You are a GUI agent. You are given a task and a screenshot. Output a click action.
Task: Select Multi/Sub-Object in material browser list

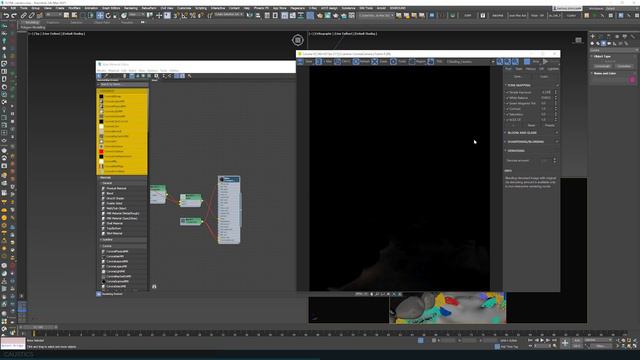[116, 209]
